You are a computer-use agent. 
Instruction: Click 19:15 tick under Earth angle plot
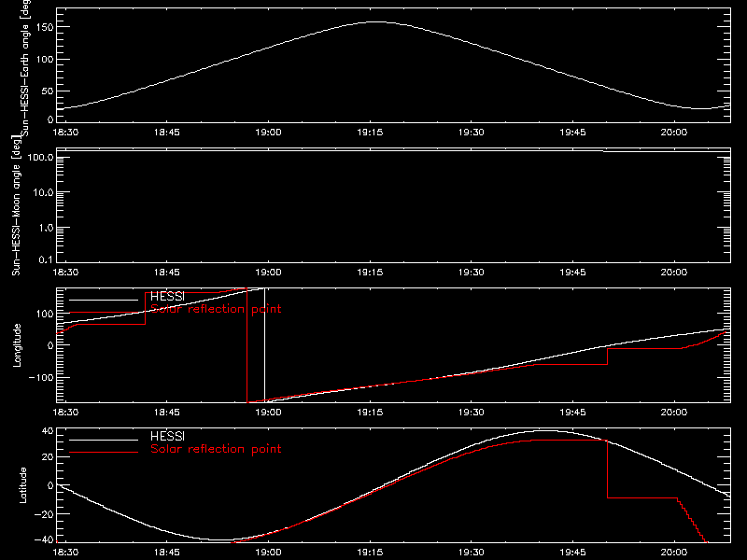click(x=370, y=132)
